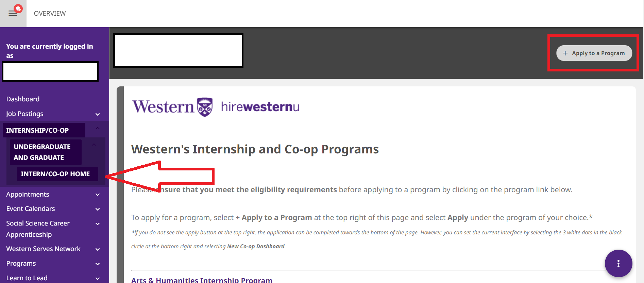Click the red notification badge
The width and height of the screenshot is (644, 283).
coord(18,9)
